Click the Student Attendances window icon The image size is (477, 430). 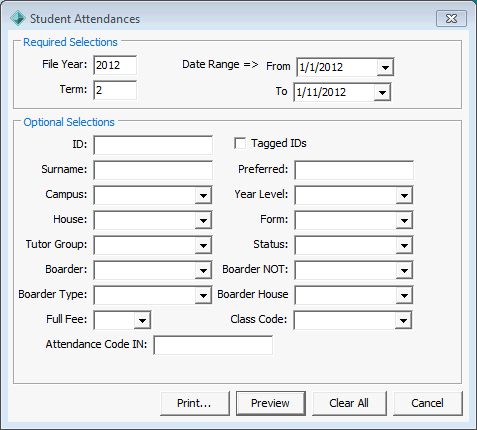point(18,18)
